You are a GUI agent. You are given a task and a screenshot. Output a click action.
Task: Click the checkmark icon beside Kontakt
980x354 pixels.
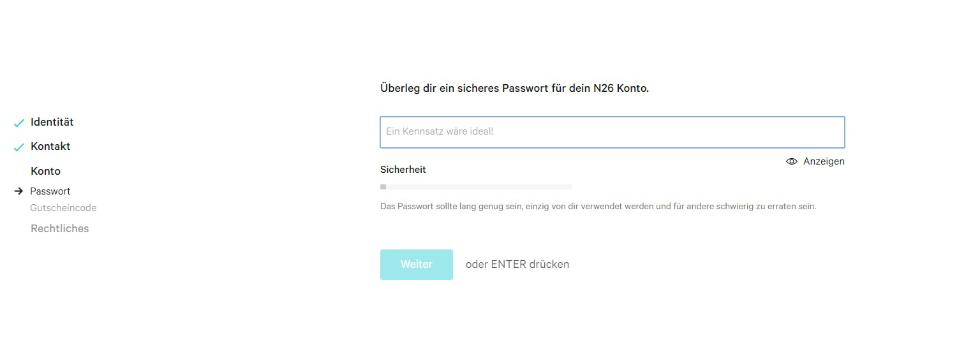[x=19, y=147]
